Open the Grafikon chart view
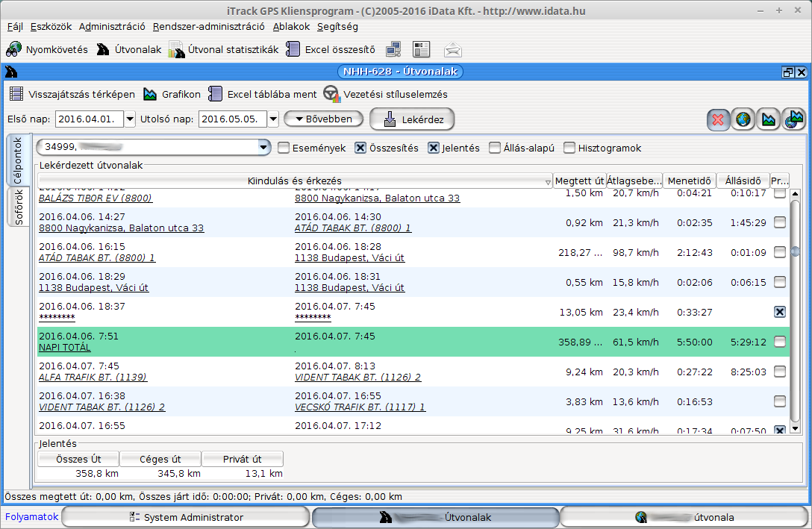 [x=172, y=95]
